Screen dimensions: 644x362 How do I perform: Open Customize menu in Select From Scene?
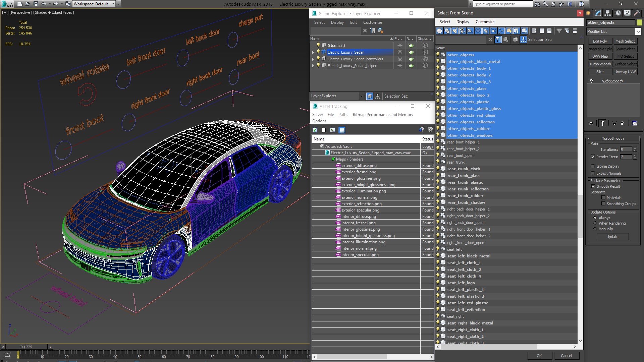(x=485, y=22)
